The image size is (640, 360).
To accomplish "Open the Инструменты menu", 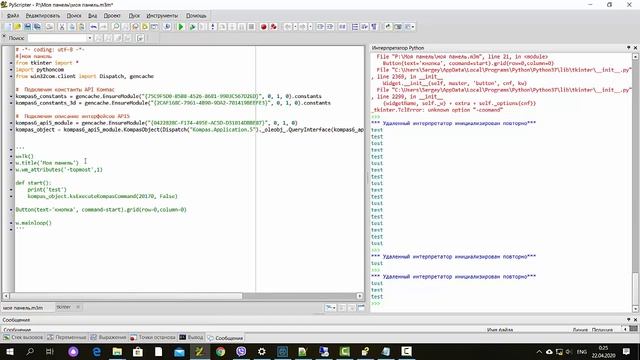I will pyautogui.click(x=162, y=16).
